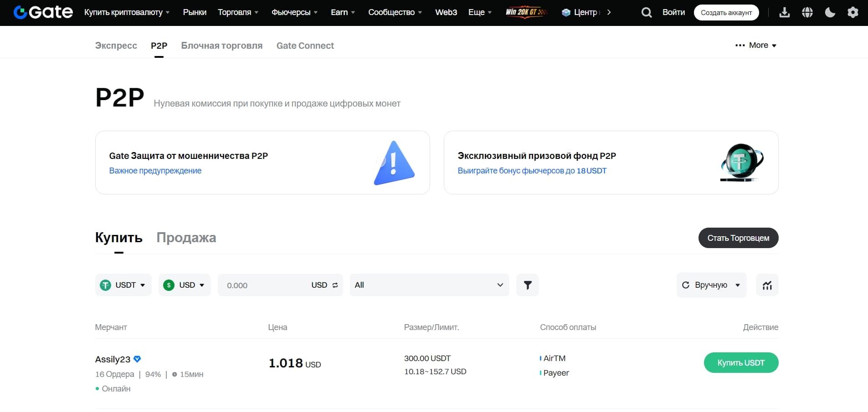Open the Торговля menu
Screen dimensions: 868x412
[x=238, y=12]
